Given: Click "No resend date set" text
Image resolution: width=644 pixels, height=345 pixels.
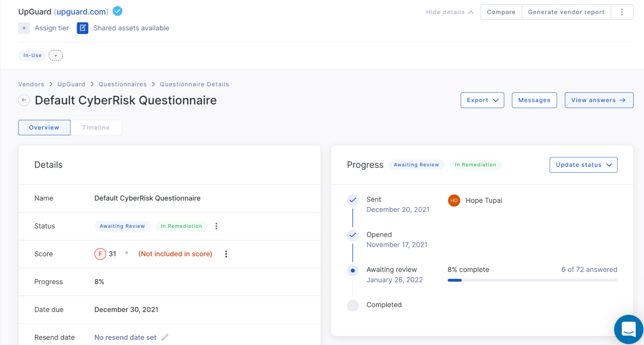Looking at the screenshot, I should (125, 337).
